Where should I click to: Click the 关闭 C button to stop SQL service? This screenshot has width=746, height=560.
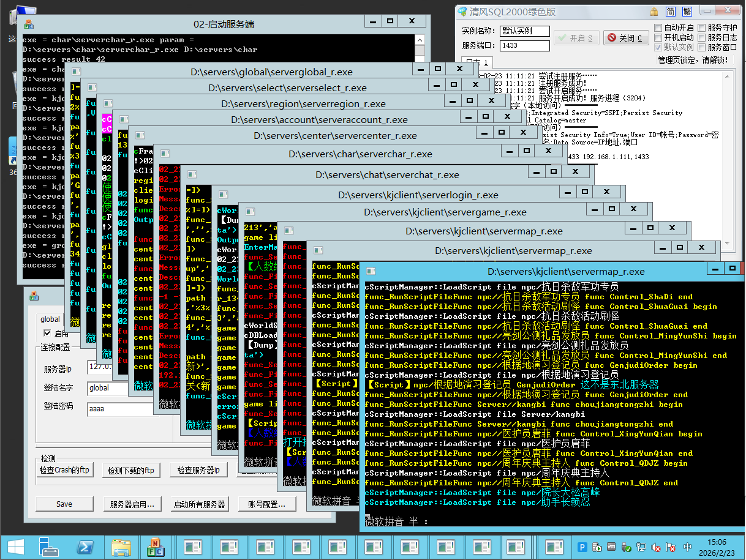625,38
